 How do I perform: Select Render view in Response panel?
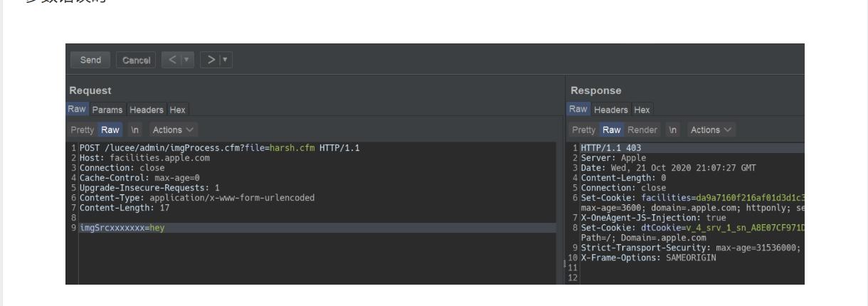(644, 130)
